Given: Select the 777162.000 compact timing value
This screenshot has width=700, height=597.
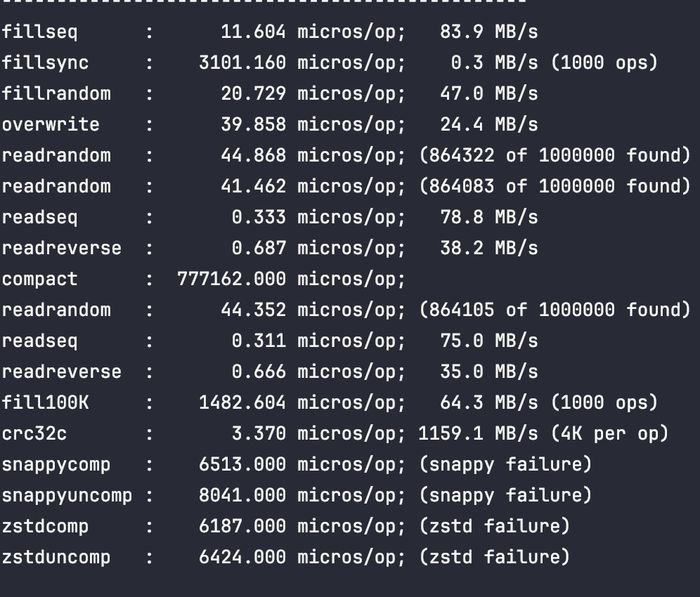Looking at the screenshot, I should click(231, 280).
